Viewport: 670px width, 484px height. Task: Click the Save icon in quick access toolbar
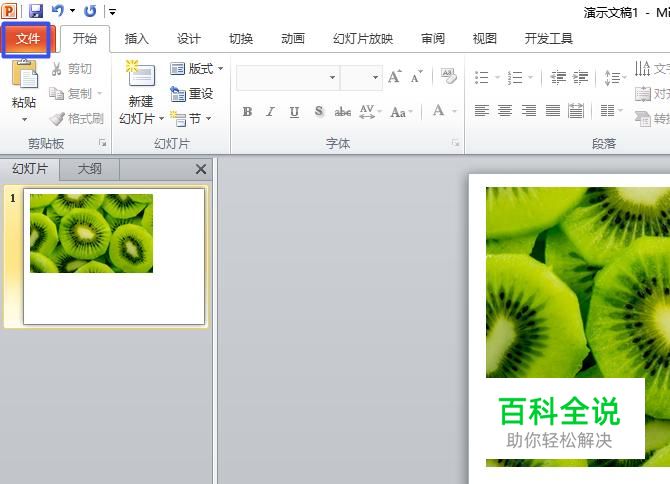tap(36, 11)
